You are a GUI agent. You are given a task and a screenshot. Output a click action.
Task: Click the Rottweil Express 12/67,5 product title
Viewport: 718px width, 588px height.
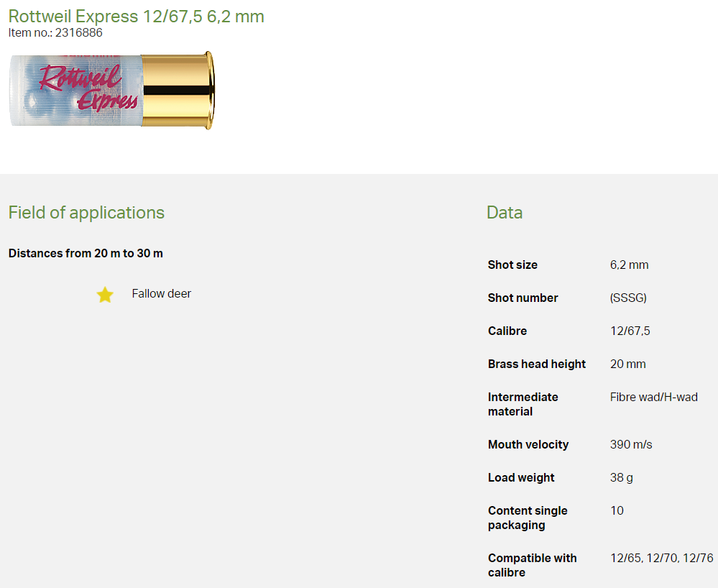(x=136, y=16)
